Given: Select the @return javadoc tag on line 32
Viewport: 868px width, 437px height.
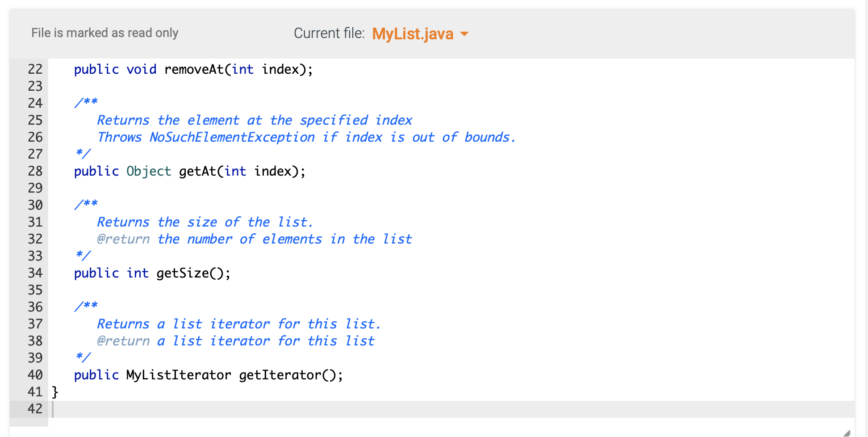Looking at the screenshot, I should 123,239.
